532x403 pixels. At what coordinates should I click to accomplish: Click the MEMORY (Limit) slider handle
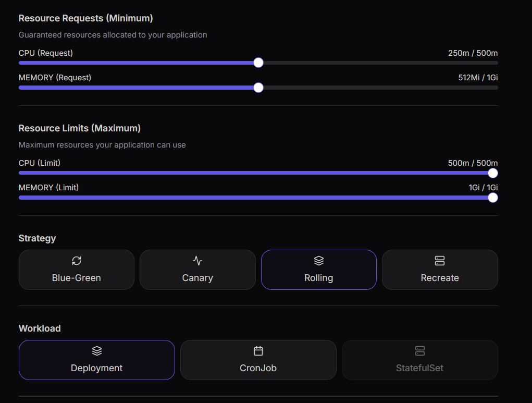(x=493, y=198)
